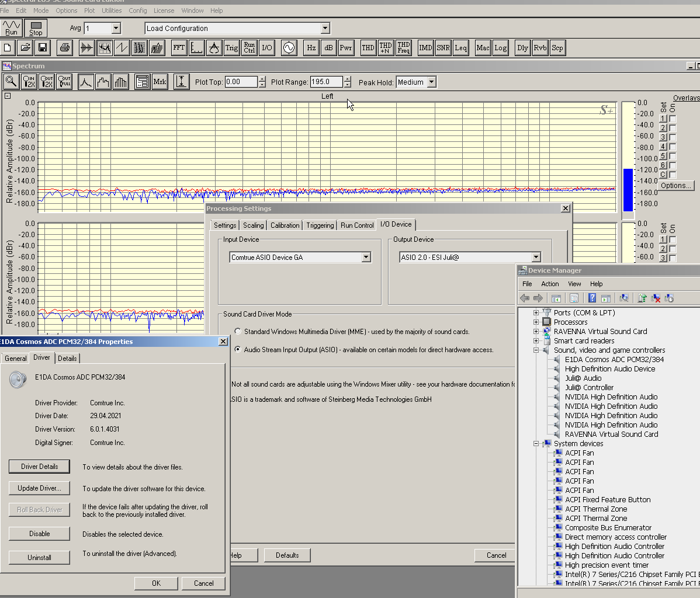
Task: Enable overlay 1 checkbox on upper plot
Action: (673, 119)
